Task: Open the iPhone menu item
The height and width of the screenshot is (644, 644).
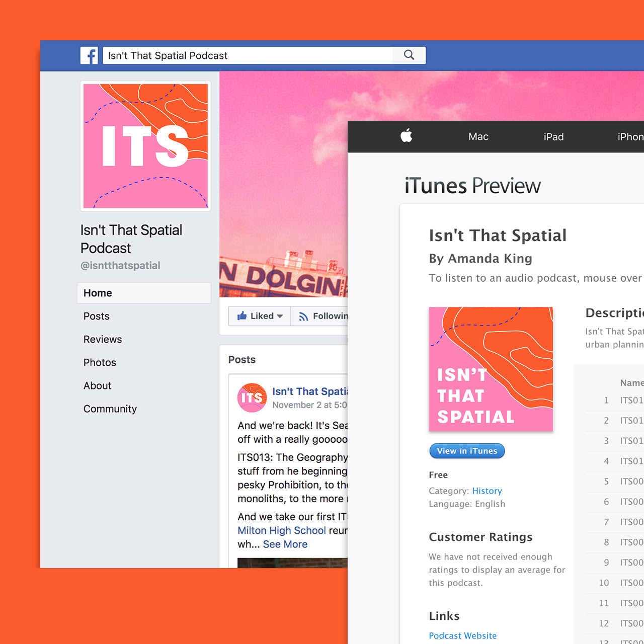Action: click(630, 137)
